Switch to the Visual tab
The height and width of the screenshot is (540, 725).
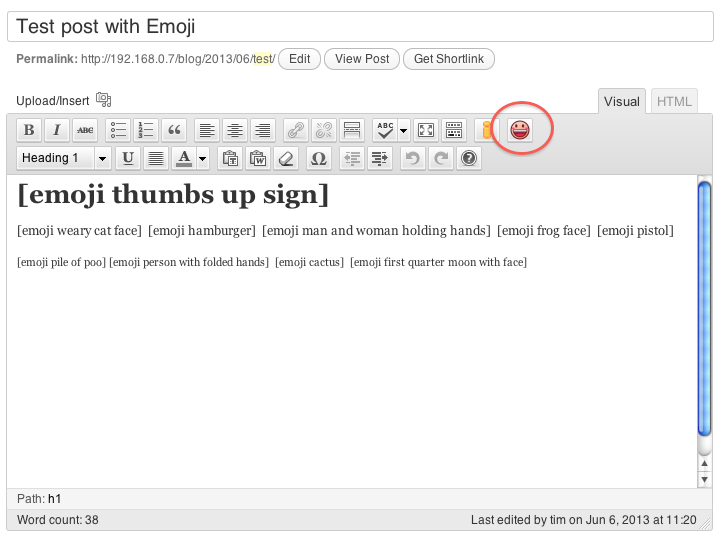pyautogui.click(x=621, y=101)
